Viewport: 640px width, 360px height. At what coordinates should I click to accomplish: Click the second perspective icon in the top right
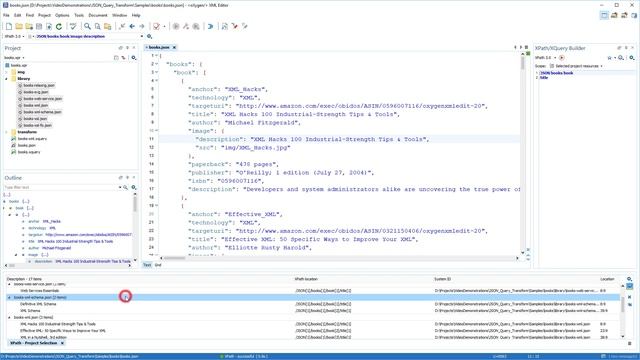click(614, 16)
